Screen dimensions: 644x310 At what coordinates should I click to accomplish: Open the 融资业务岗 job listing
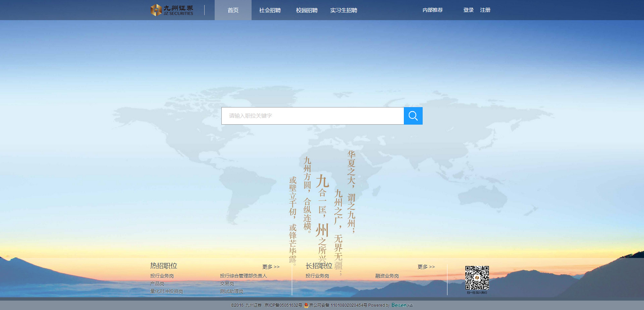click(x=387, y=276)
